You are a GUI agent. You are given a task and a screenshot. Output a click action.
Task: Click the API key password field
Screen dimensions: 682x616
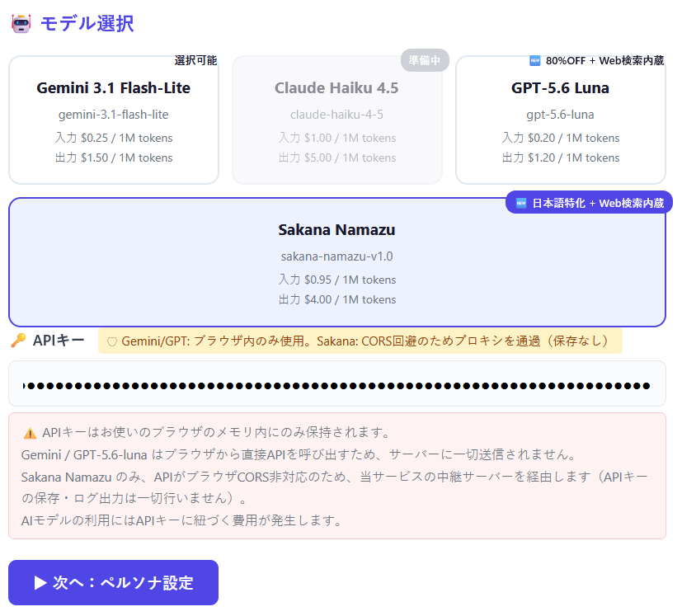pos(337,383)
